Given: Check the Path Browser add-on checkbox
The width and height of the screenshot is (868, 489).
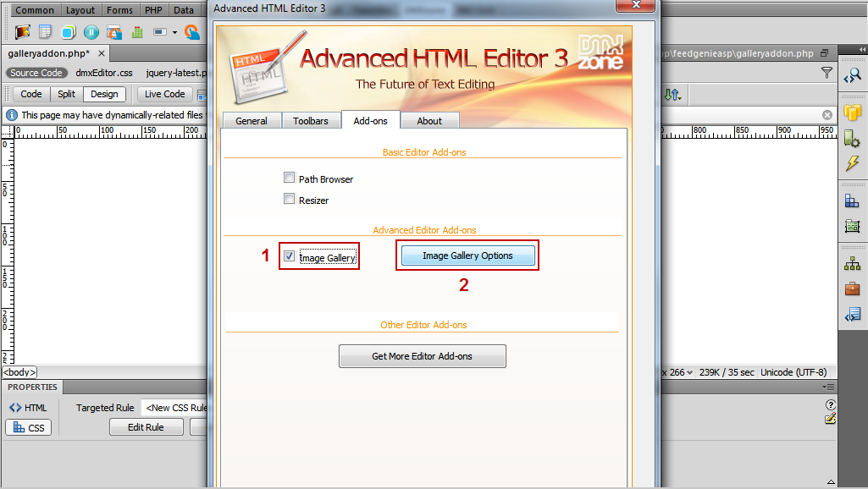Looking at the screenshot, I should 289,178.
